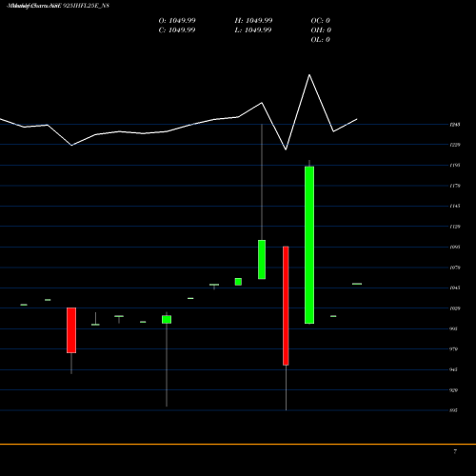This screenshot has height=476, width=476.
Task: Click the low price value L: 1049.99
Action: tap(253, 30)
